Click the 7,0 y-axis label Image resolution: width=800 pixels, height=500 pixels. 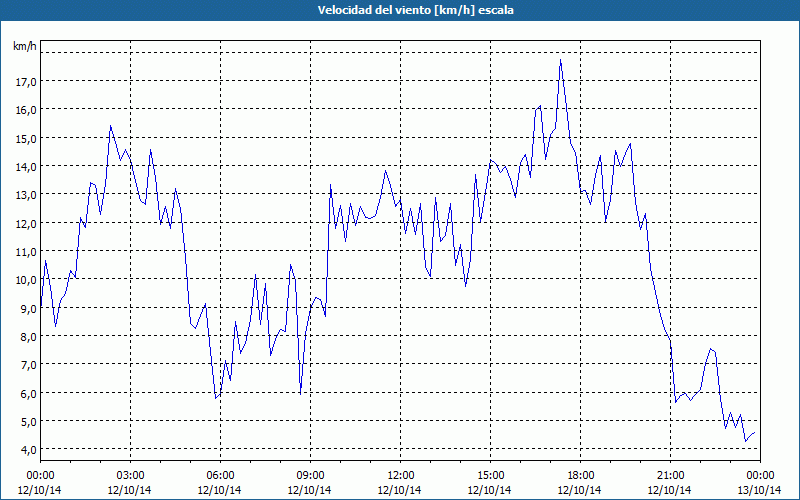[x=29, y=364]
